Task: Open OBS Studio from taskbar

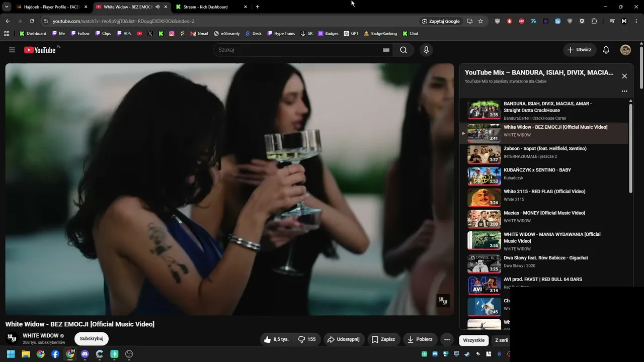Action: 129,354
